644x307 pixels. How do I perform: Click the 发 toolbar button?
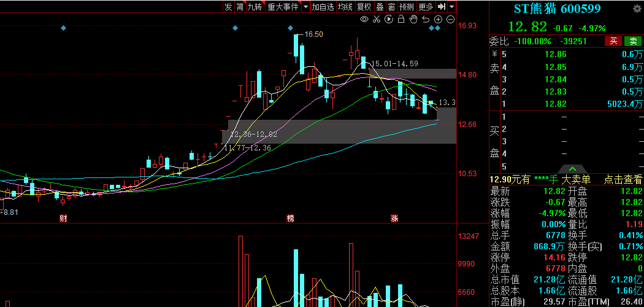tap(228, 7)
